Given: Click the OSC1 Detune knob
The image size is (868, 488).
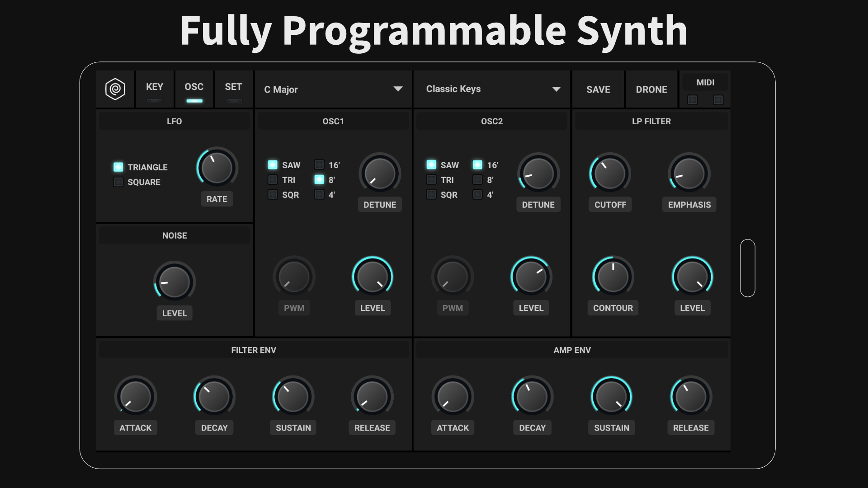Looking at the screenshot, I should (x=380, y=174).
